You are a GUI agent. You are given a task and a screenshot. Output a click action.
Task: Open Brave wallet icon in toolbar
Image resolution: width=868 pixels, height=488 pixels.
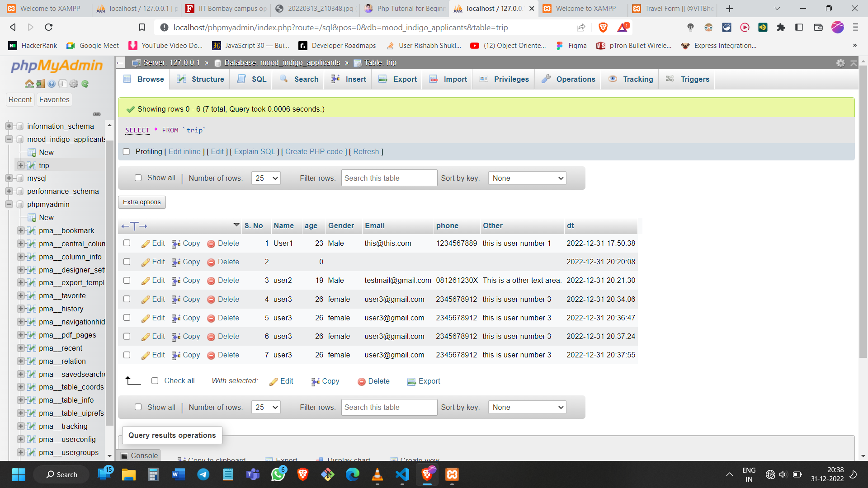(x=818, y=28)
